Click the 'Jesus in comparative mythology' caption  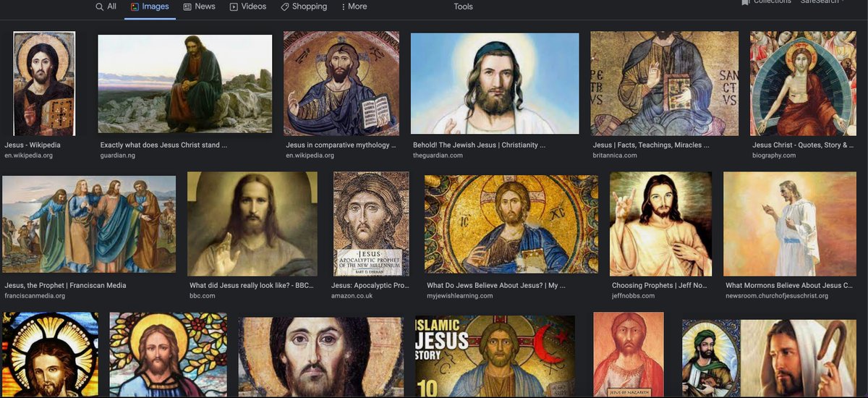[x=341, y=145]
